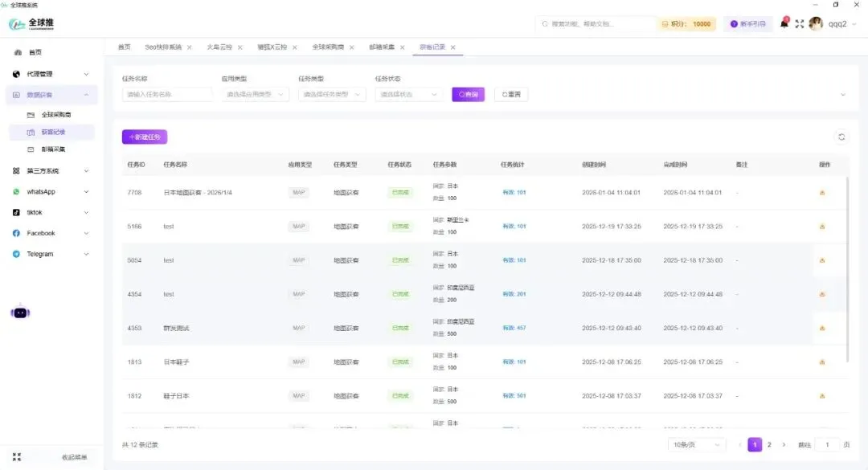Screen dimensions: 868x470
Task: Click the Telegram icon in sidebar
Action: pos(16,254)
